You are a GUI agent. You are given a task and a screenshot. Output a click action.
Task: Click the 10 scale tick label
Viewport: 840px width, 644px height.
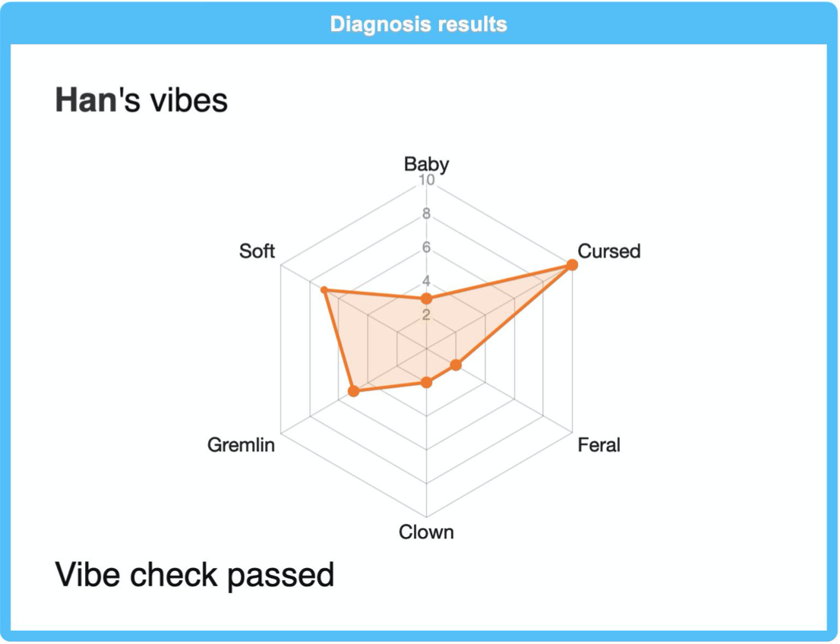click(426, 180)
